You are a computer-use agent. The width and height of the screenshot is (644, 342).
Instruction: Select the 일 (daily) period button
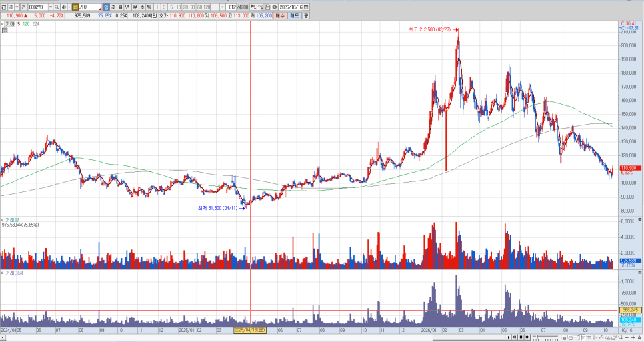pos(106,7)
